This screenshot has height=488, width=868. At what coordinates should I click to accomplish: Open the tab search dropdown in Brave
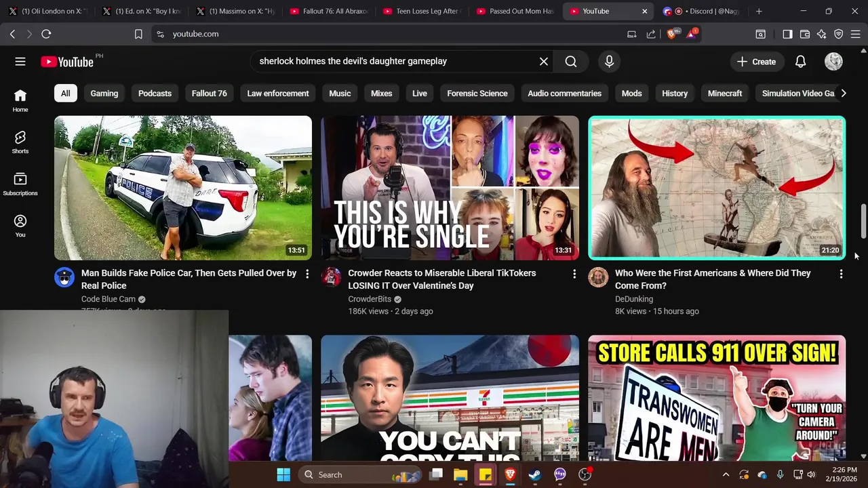(759, 34)
